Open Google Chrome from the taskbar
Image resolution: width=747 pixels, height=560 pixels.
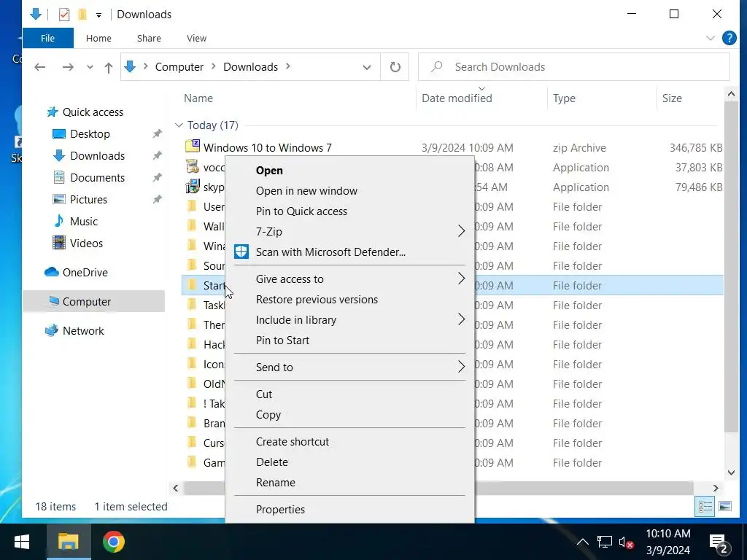[x=113, y=542]
